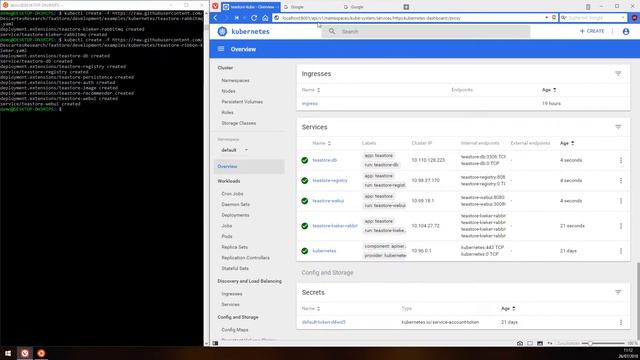Viewport: 640px width, 360px height.
Task: Open Pods in the sidebar
Action: click(227, 236)
